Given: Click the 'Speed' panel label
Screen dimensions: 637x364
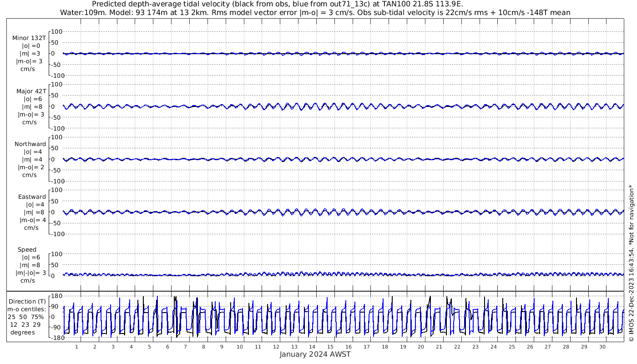Looking at the screenshot, I should click(27, 249).
